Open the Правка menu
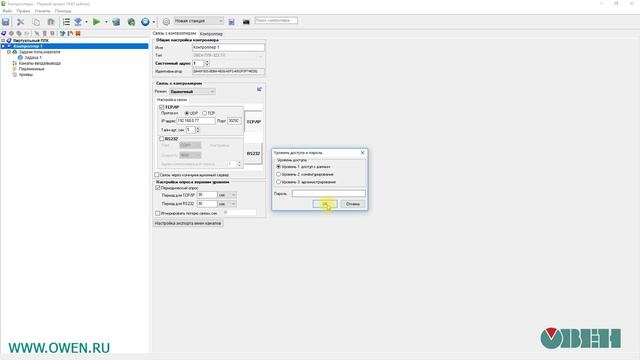Image resolution: width=640 pixels, height=360 pixels. tap(23, 11)
